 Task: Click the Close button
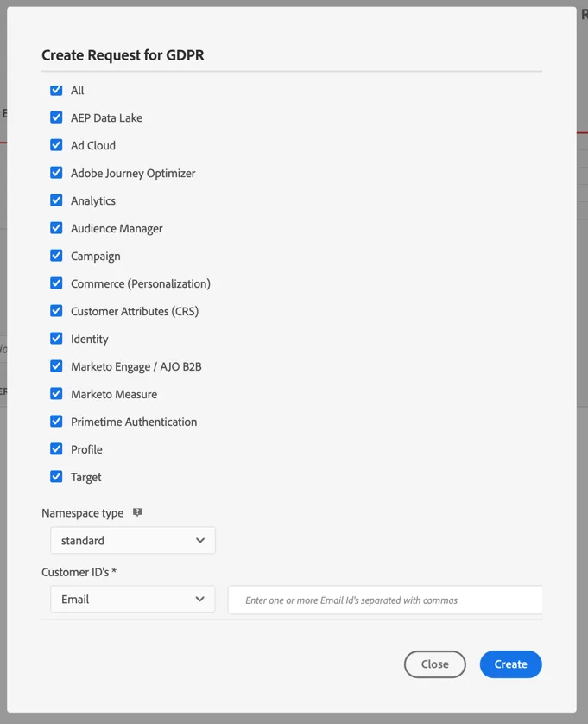coord(435,664)
